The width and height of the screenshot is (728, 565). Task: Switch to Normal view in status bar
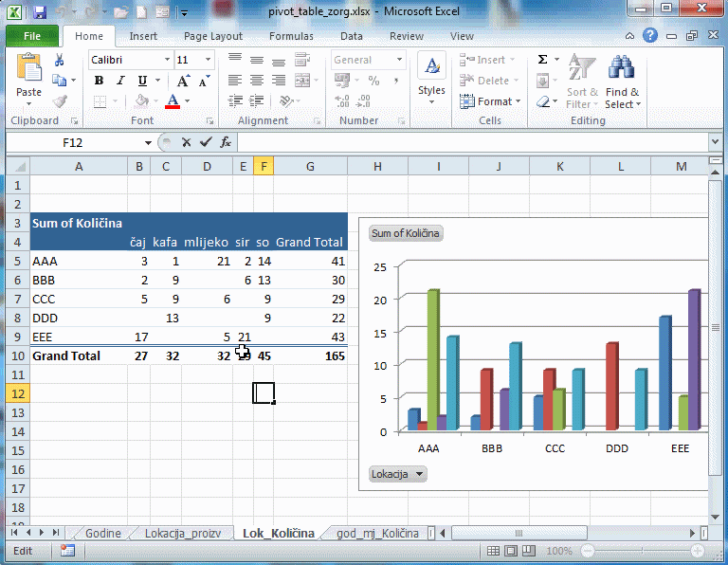click(x=493, y=551)
